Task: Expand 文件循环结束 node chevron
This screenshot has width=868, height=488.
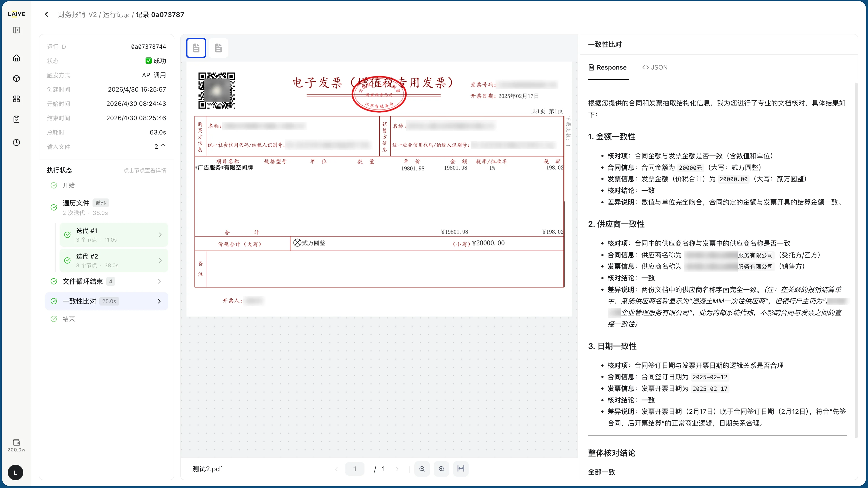Action: click(x=159, y=281)
